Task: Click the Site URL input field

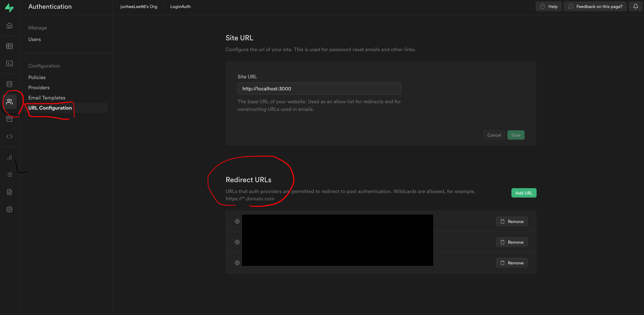Action: point(319,89)
